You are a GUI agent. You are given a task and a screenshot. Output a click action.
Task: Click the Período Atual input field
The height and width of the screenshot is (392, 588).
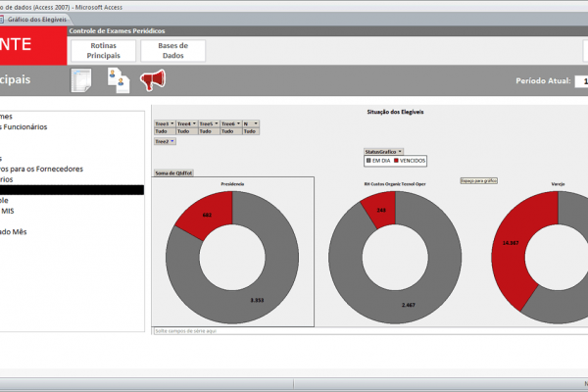(580, 81)
